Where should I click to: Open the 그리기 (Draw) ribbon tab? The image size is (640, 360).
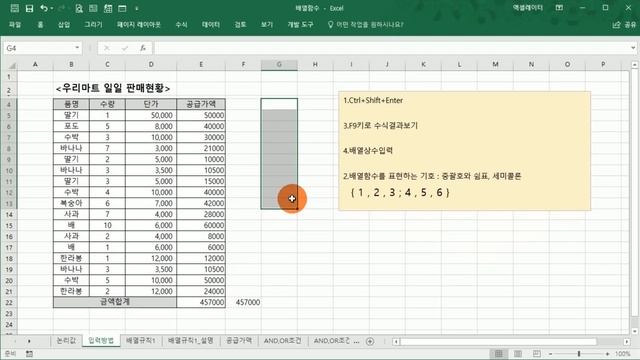(93, 24)
